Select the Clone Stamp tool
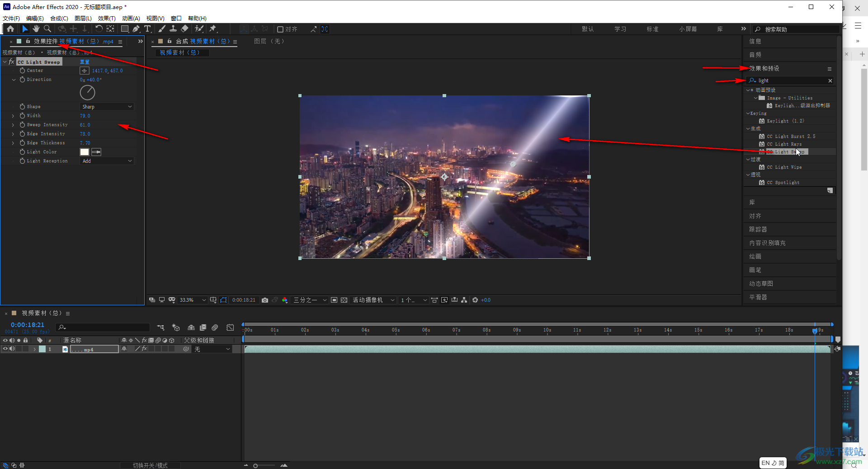This screenshot has height=469, width=868. [173, 29]
